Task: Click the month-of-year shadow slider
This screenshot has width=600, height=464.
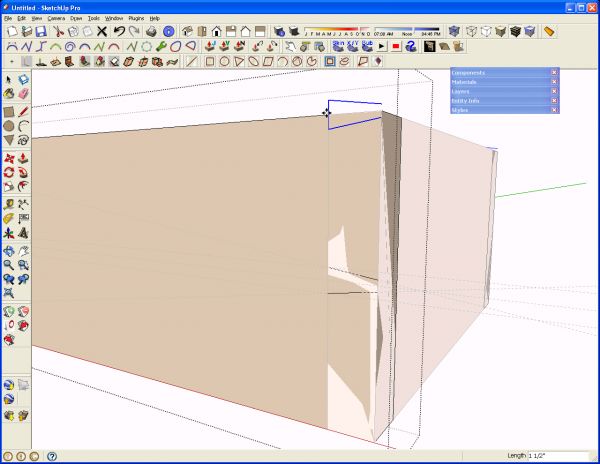Action: coord(337,31)
